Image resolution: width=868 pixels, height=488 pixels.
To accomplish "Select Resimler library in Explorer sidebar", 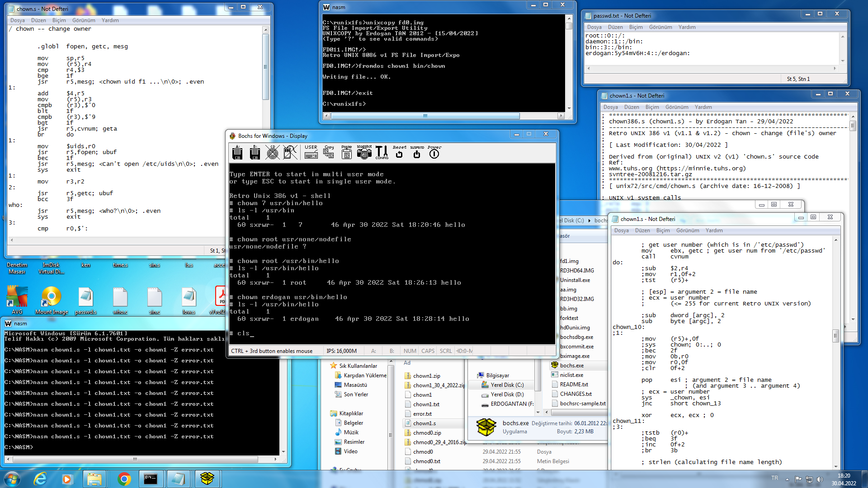I will [349, 442].
